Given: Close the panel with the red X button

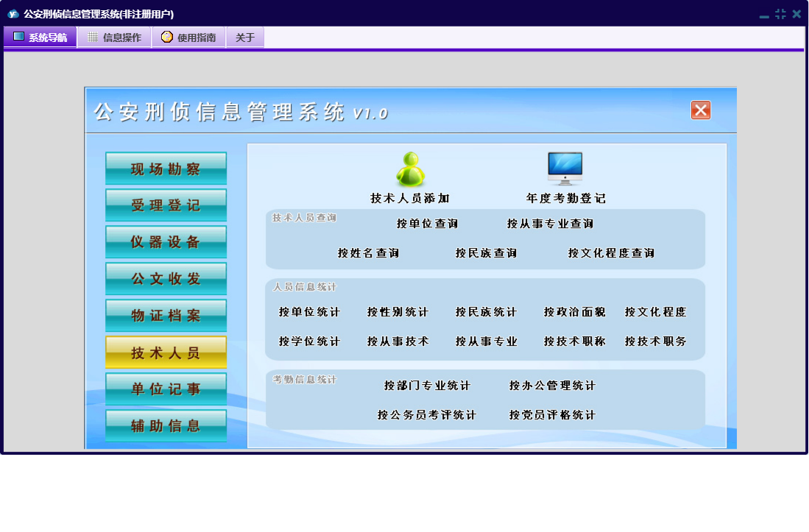Looking at the screenshot, I should pyautogui.click(x=700, y=110).
